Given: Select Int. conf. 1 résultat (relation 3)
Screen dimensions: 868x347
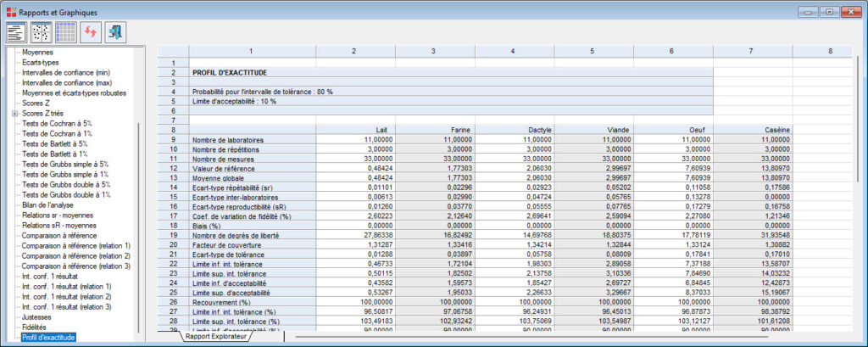Looking at the screenshot, I should pyautogui.click(x=66, y=306).
